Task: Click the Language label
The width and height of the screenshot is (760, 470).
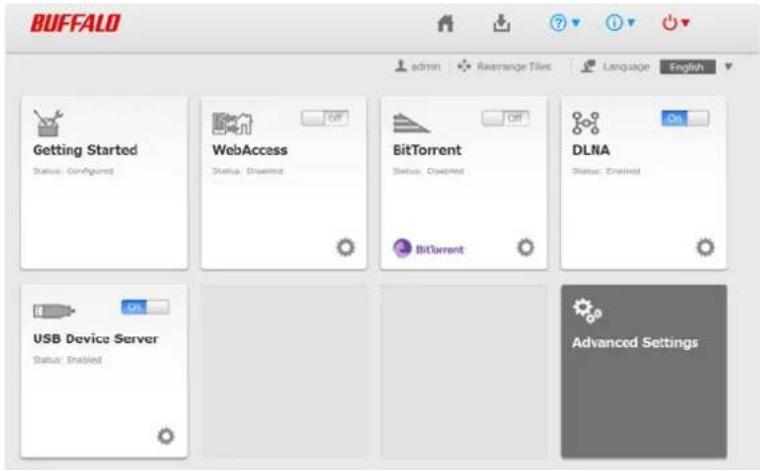Action: tap(626, 67)
